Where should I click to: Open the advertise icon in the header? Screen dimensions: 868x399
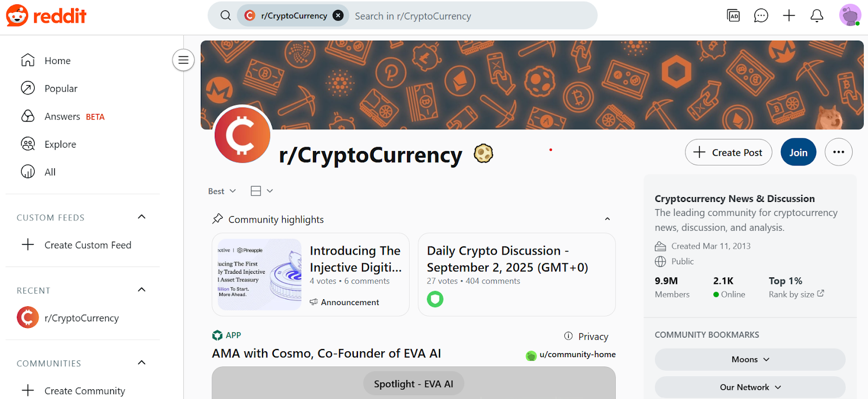tap(733, 16)
